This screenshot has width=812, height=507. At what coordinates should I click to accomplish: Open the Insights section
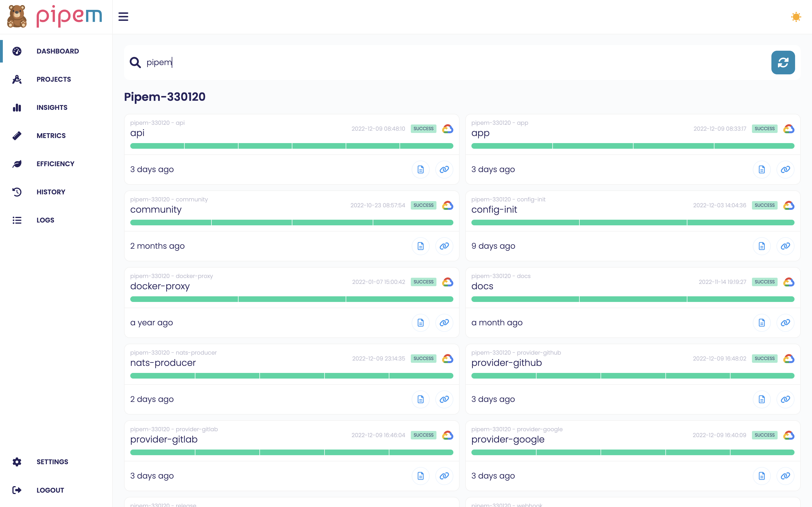tap(52, 107)
